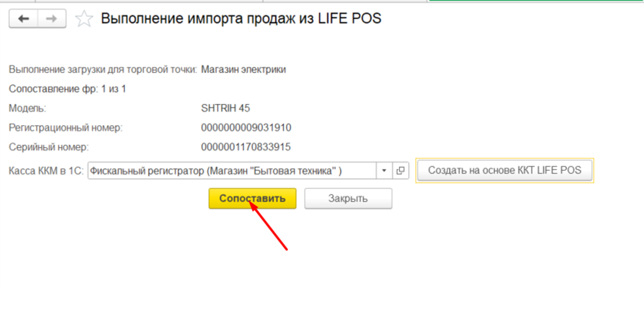Click Создать на основе ККТ LIFE POS
The width and height of the screenshot is (644, 333).
(504, 171)
